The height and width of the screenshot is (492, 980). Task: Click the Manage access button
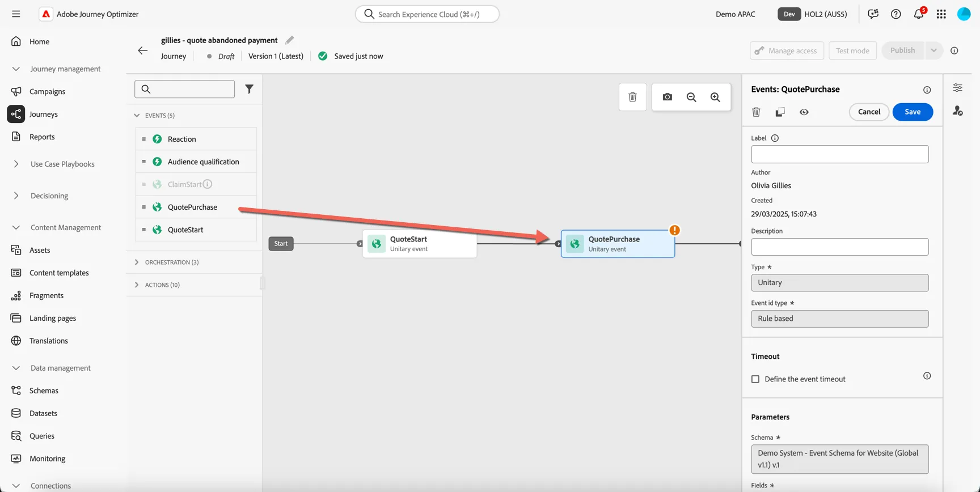point(786,50)
